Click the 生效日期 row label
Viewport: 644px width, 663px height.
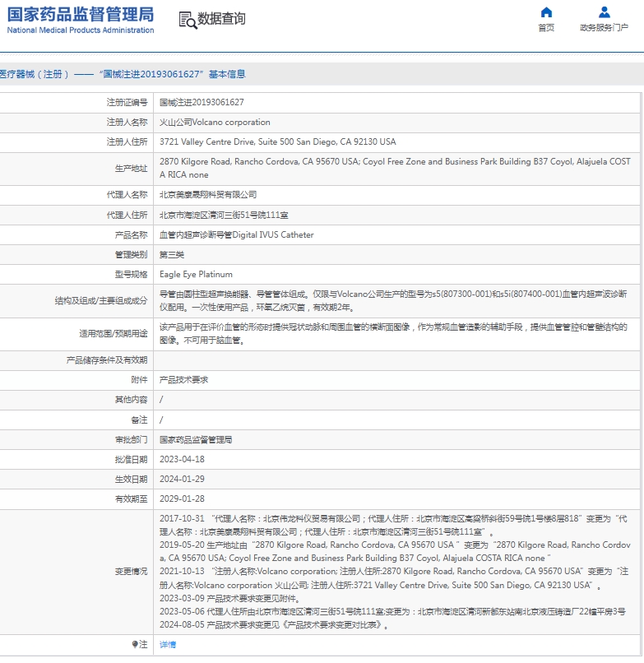[x=131, y=479]
